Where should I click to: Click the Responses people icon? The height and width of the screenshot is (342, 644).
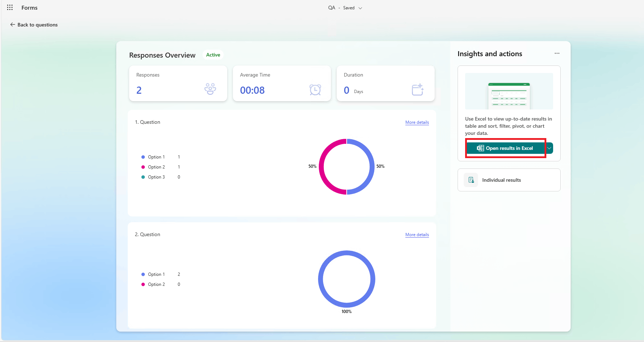pyautogui.click(x=210, y=89)
